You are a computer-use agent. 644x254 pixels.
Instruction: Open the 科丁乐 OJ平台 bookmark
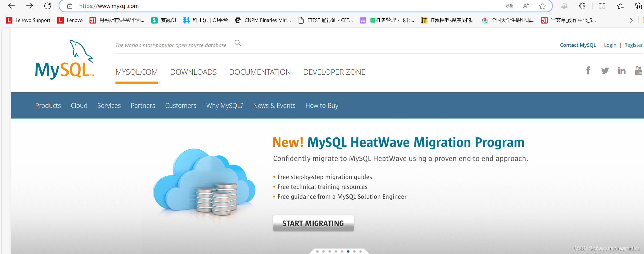coord(206,20)
